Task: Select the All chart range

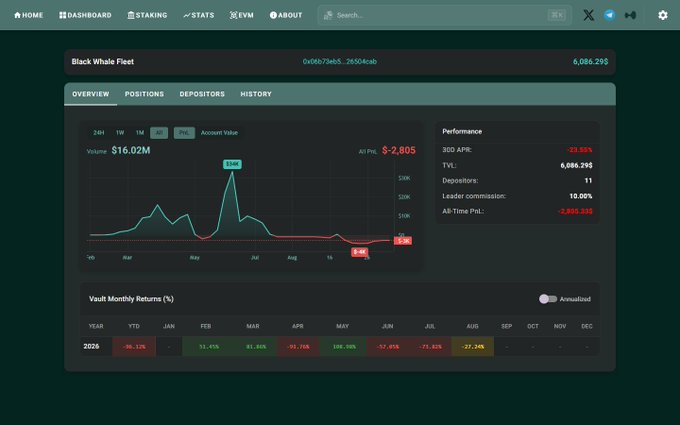Action: pos(159,133)
